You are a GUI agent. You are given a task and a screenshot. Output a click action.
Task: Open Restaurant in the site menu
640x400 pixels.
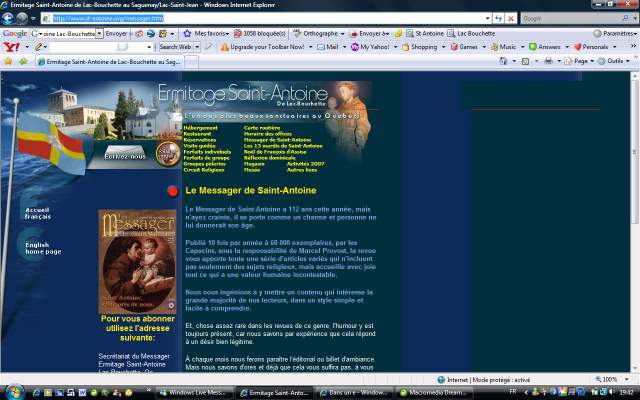pyautogui.click(x=197, y=134)
